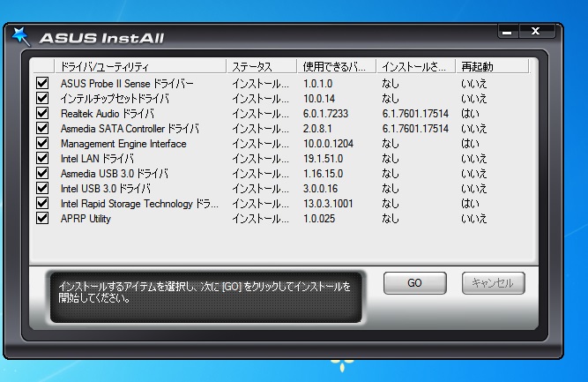
Task: Uncheck the ASUS Probe II Sense driver checkbox
Action: pyautogui.click(x=42, y=83)
